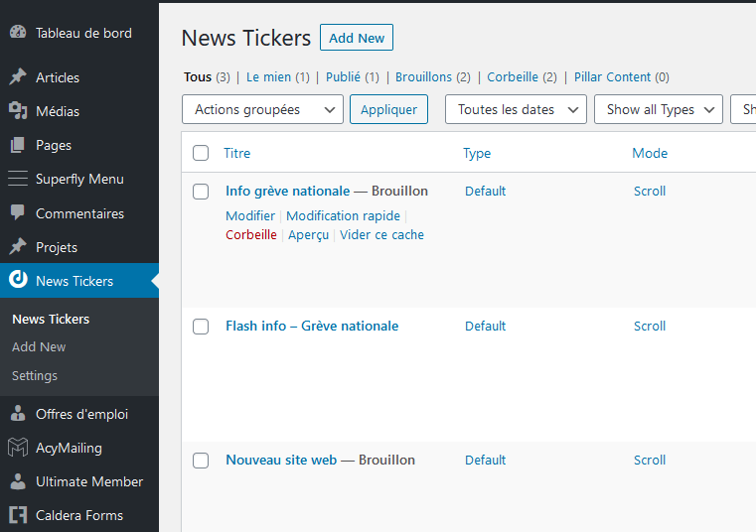This screenshot has height=532, width=756.
Task: Click the Caldera Forms icon
Action: [x=18, y=515]
